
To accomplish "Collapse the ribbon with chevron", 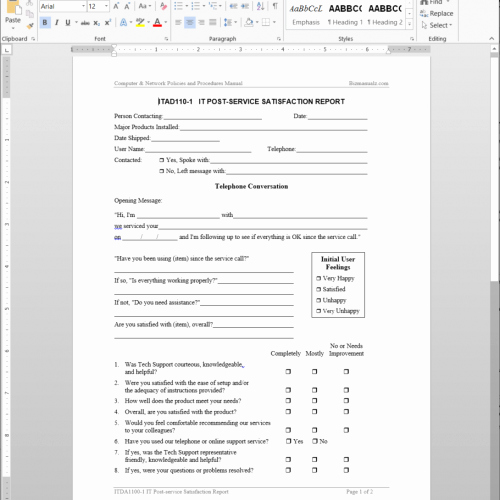I will tap(492, 39).
